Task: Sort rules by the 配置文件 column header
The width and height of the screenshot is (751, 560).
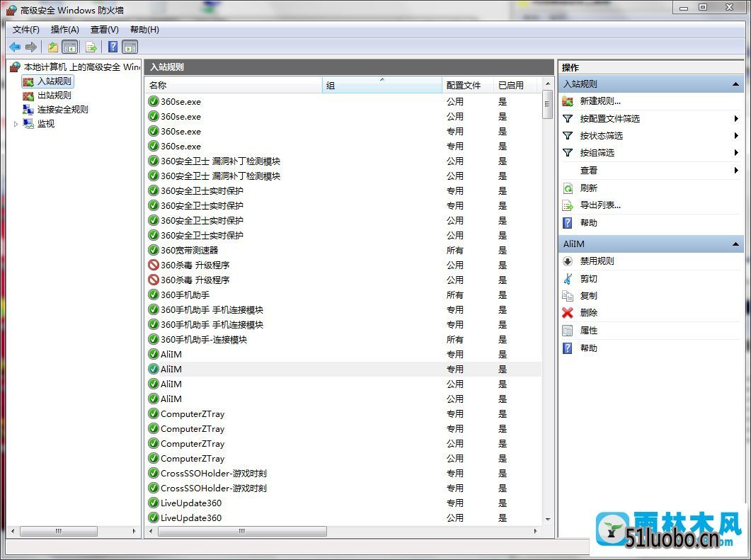Action: point(468,85)
